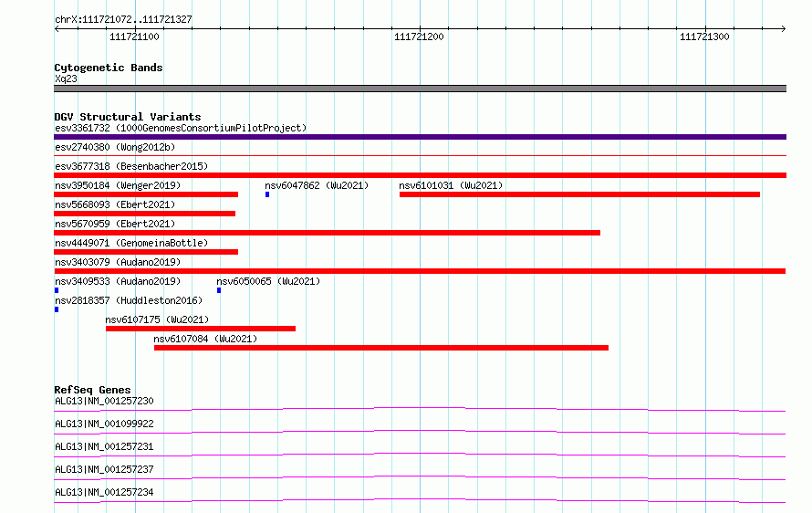Click the nsv3409533 (Audano2019) blue marker
The height and width of the screenshot is (513, 812).
tap(57, 290)
